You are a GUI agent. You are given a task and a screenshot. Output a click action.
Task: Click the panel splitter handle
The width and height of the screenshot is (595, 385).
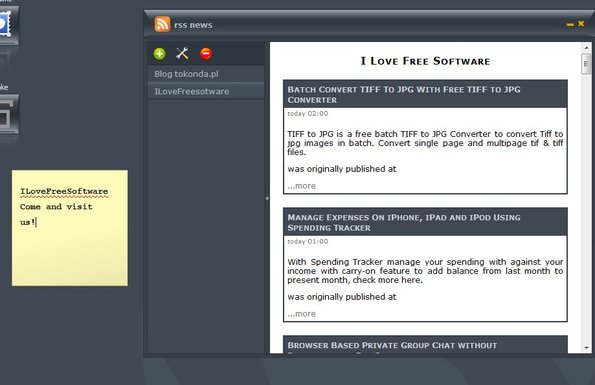click(x=267, y=198)
